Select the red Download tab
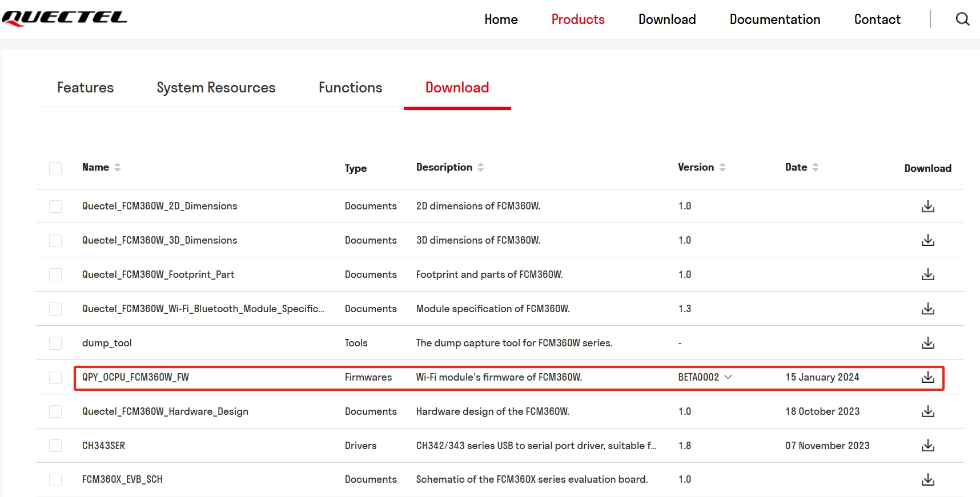This screenshot has width=980, height=497. (x=457, y=87)
